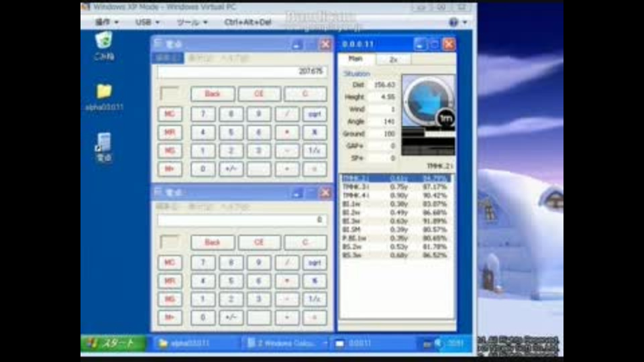
Task: Click sqrt in the upper calculator
Action: point(315,114)
